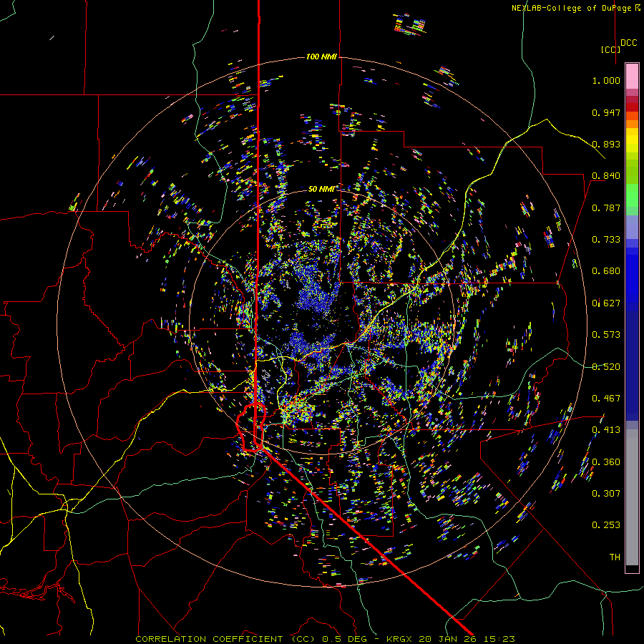This screenshot has width=644, height=644.
Task: Click the DCC label above the color scale
Action: [628, 42]
